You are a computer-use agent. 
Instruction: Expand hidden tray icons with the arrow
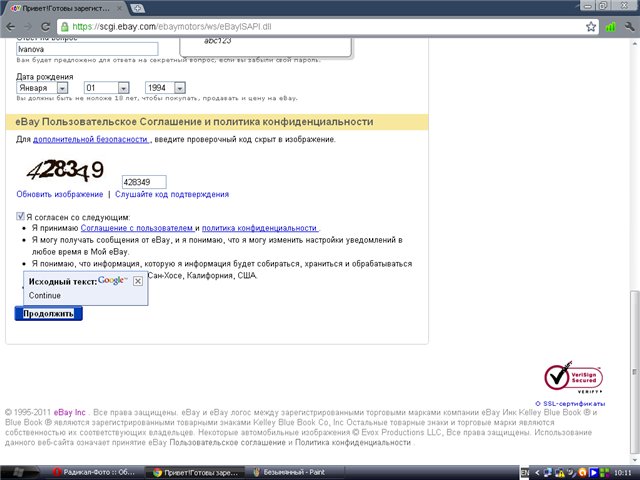coord(537,473)
